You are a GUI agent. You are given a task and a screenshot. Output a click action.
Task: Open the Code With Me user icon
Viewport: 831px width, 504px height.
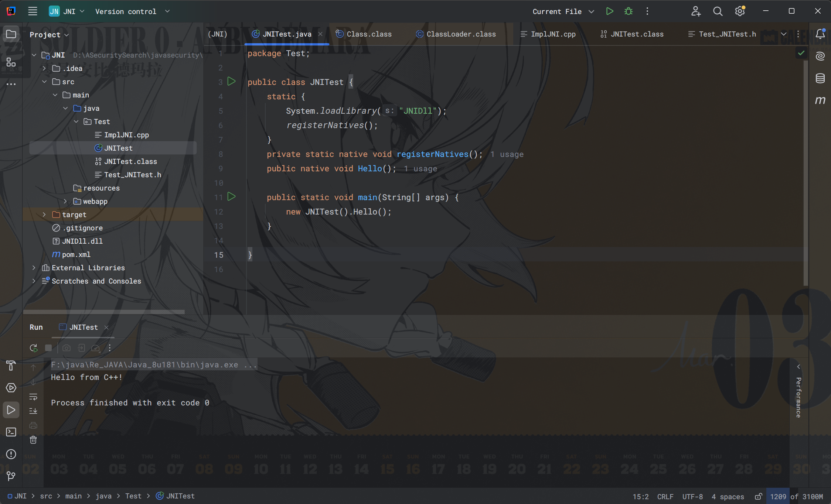click(x=696, y=11)
